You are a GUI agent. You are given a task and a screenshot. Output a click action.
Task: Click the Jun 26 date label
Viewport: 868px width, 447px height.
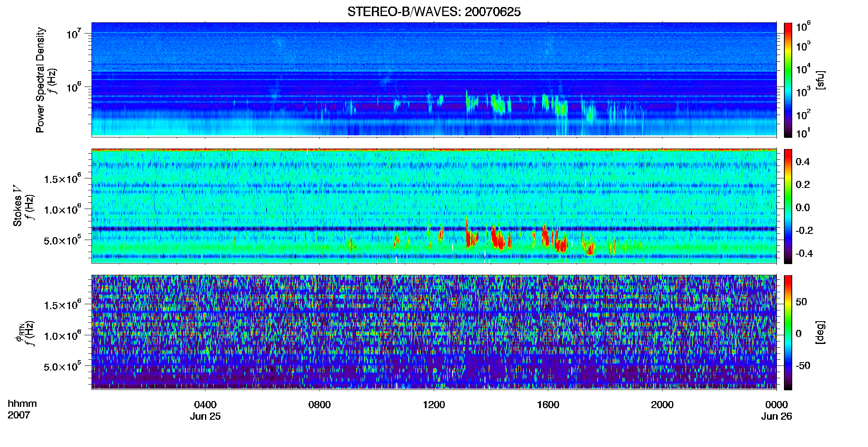click(x=776, y=416)
